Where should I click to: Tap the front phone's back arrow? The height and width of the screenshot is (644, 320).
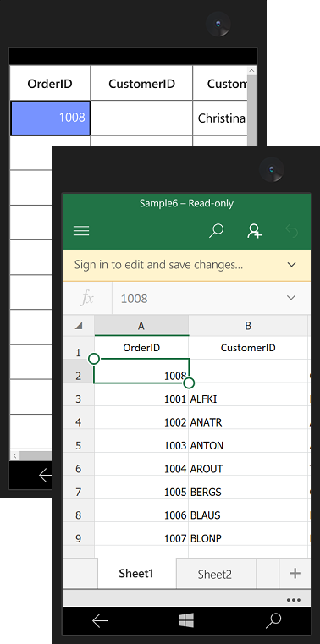pos(100,621)
